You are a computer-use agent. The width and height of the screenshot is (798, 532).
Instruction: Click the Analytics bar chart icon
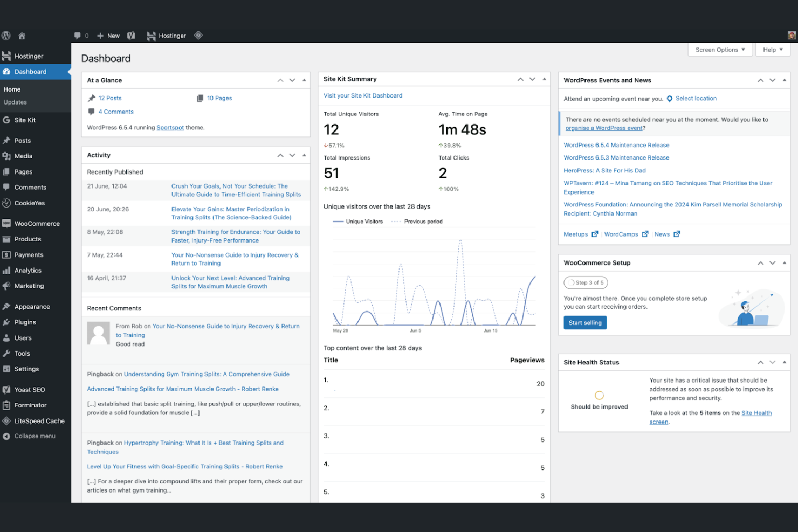click(6, 271)
